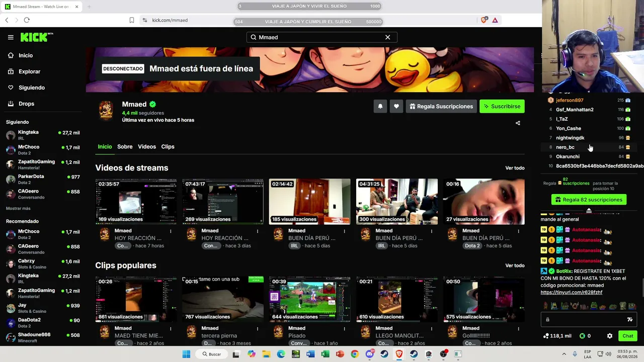Open the Windows Start menu

186,354
